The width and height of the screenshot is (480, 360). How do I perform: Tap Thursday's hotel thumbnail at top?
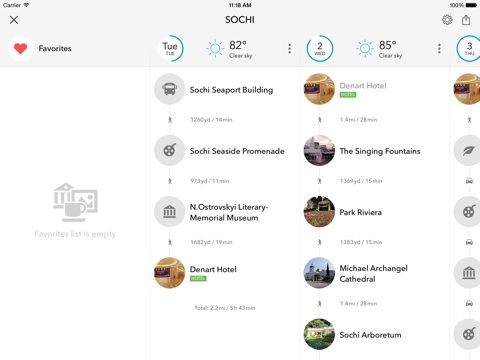pyautogui.click(x=467, y=89)
